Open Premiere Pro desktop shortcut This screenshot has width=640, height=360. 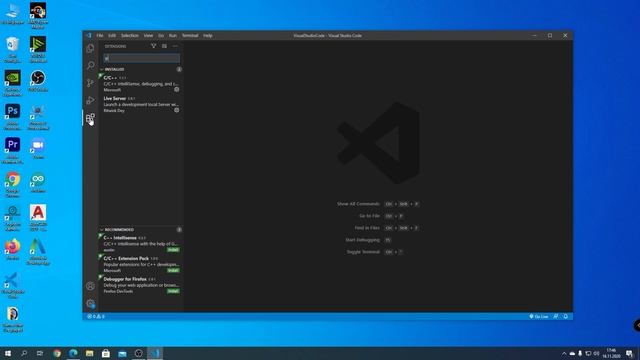point(13,151)
